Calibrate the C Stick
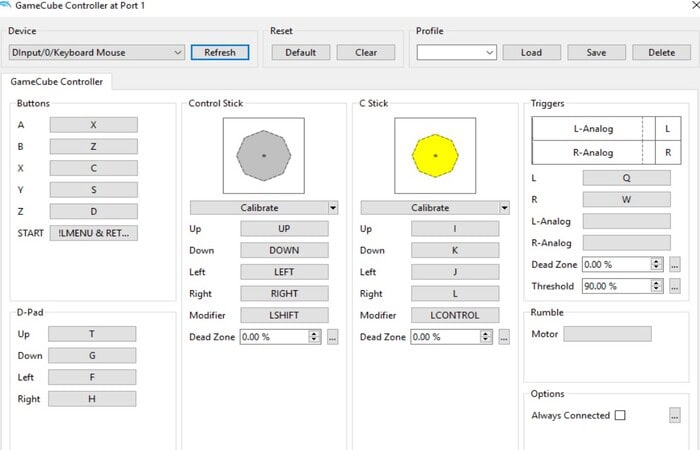Screen dimensions: 700x450 point(430,208)
